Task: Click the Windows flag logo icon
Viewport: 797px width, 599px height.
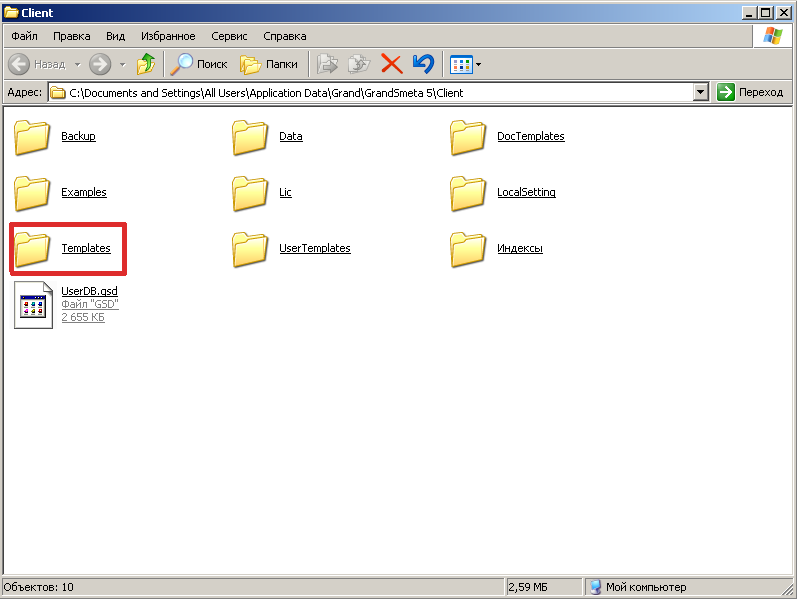Action: point(773,36)
